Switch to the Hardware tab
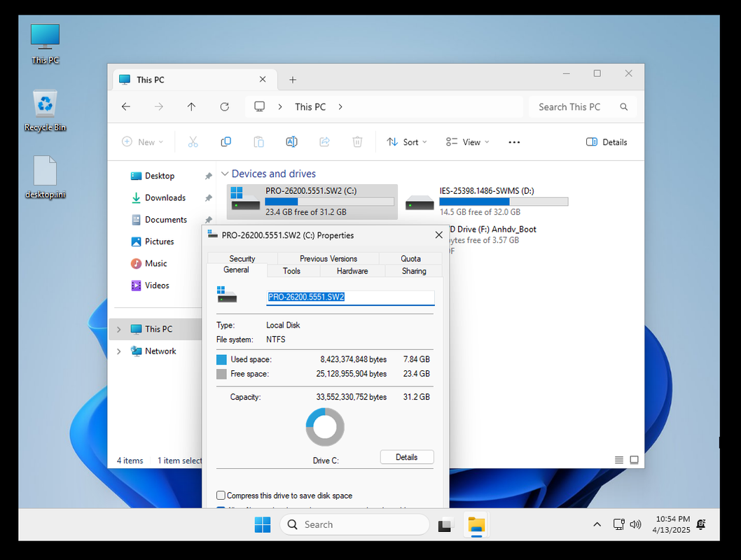Screen dimensions: 741x560 click(352, 271)
